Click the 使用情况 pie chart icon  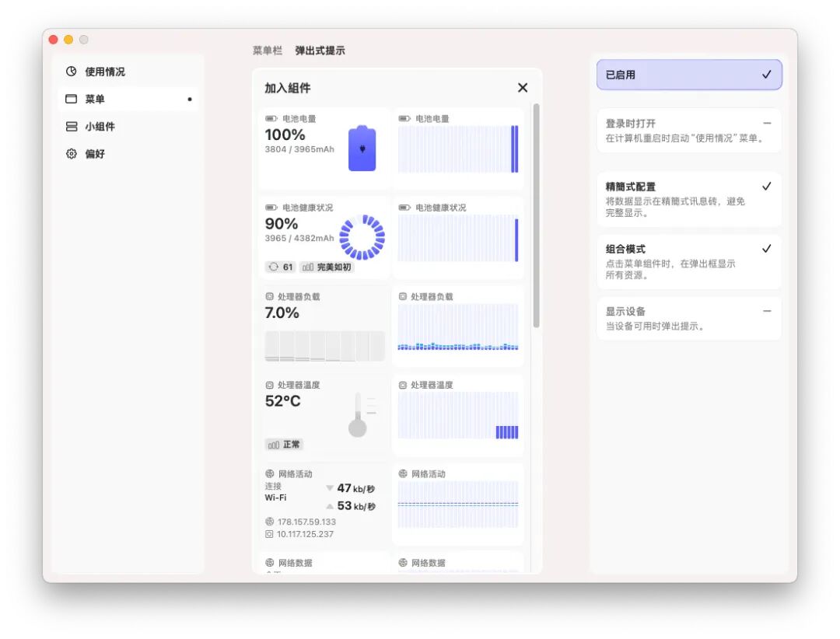(x=72, y=72)
